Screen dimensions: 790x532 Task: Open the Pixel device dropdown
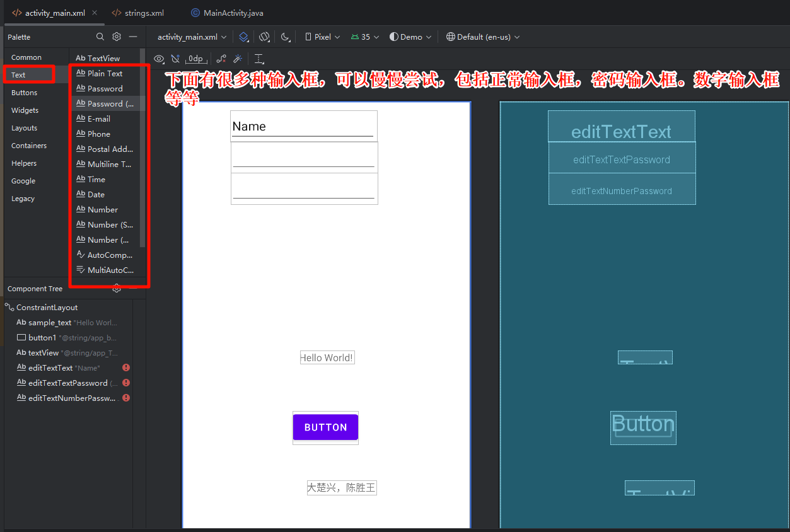pos(322,37)
